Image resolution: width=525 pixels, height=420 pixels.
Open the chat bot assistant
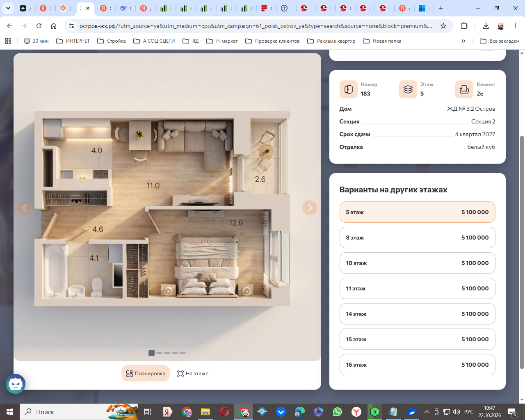(16, 384)
